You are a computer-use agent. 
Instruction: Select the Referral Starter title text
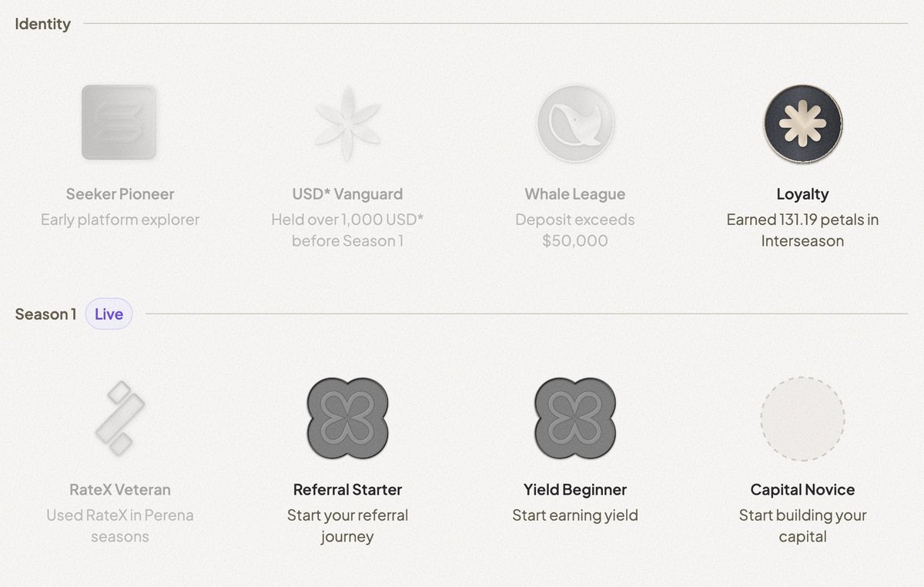347,490
